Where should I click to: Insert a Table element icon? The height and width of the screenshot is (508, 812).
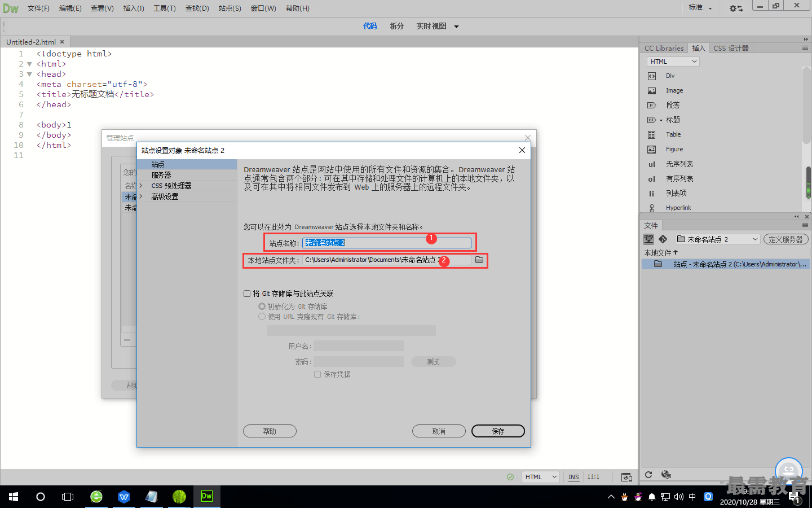pyautogui.click(x=652, y=135)
